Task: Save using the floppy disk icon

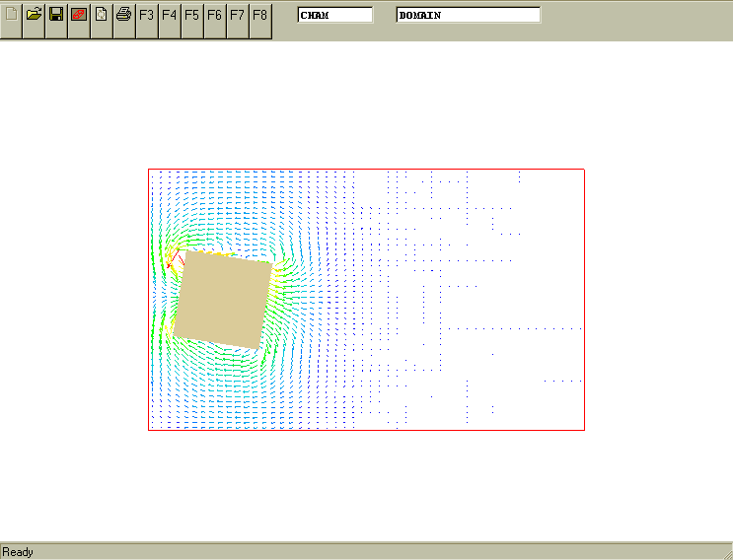Action: (56, 15)
